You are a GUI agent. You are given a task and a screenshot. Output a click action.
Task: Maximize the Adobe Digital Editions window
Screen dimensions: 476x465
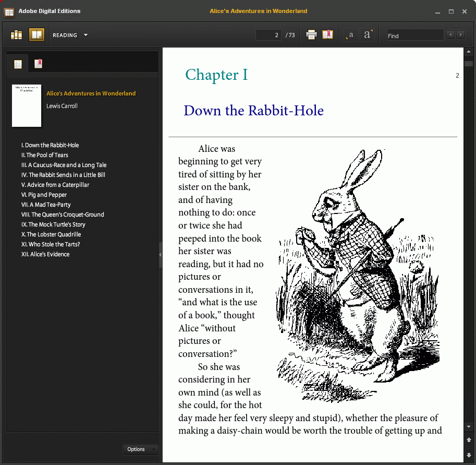click(451, 11)
